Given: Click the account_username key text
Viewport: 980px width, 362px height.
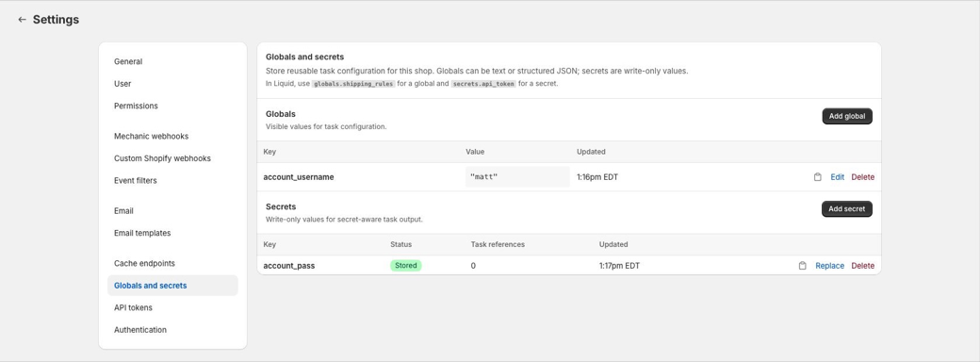Looking at the screenshot, I should [299, 177].
